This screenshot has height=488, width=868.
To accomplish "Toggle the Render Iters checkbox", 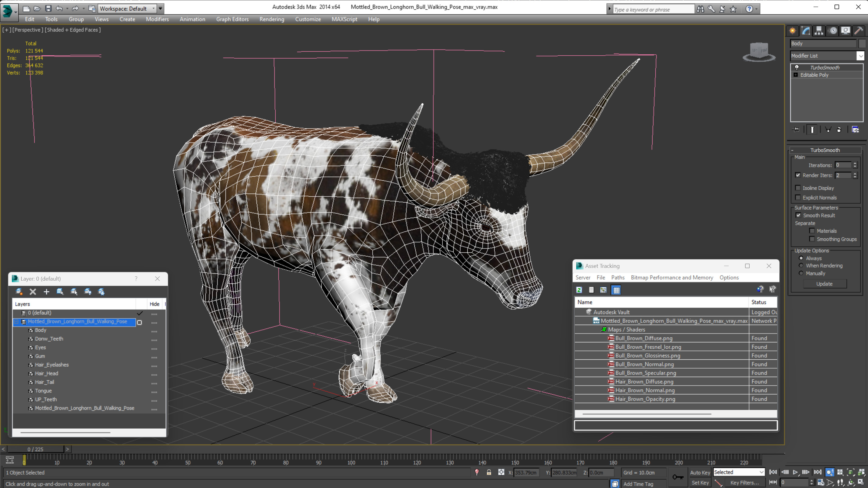I will pyautogui.click(x=798, y=175).
